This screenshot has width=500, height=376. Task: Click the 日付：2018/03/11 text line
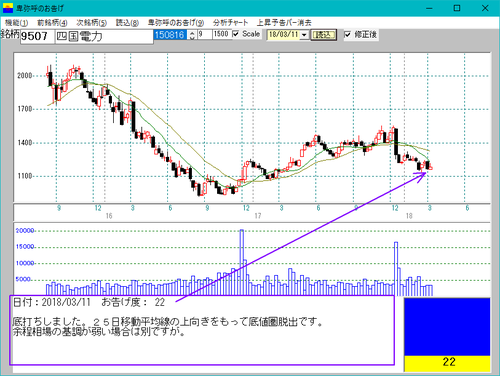tap(89, 302)
